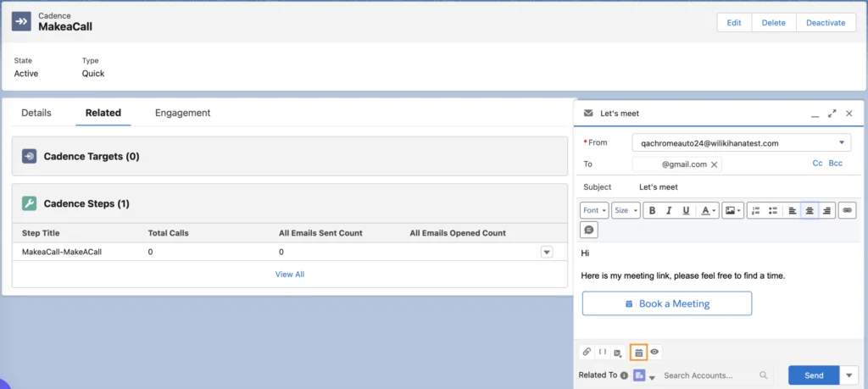Toggle underline formatting in email editor
Screen dimensions: 868x389
coord(686,210)
